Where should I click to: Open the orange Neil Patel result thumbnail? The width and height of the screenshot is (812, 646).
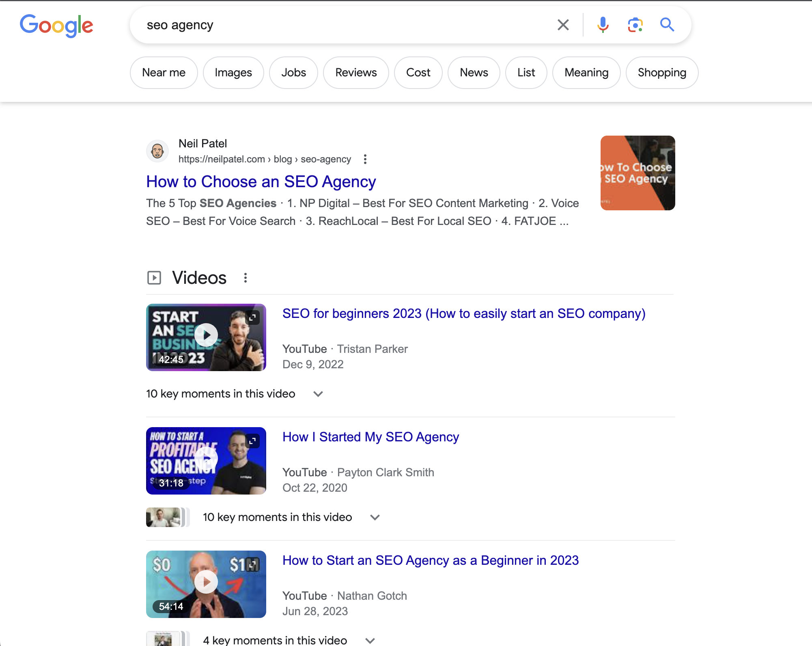pyautogui.click(x=638, y=173)
